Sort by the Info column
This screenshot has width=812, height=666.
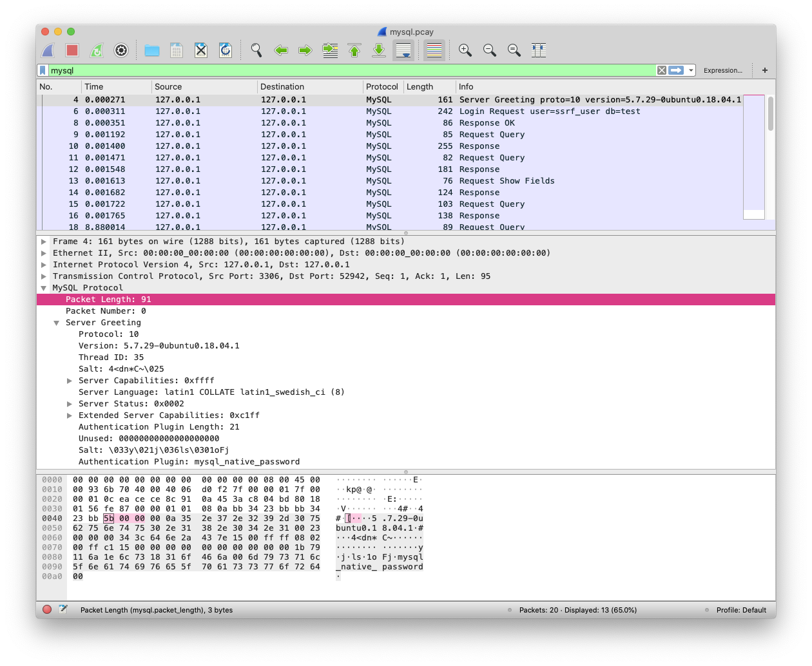coord(615,86)
